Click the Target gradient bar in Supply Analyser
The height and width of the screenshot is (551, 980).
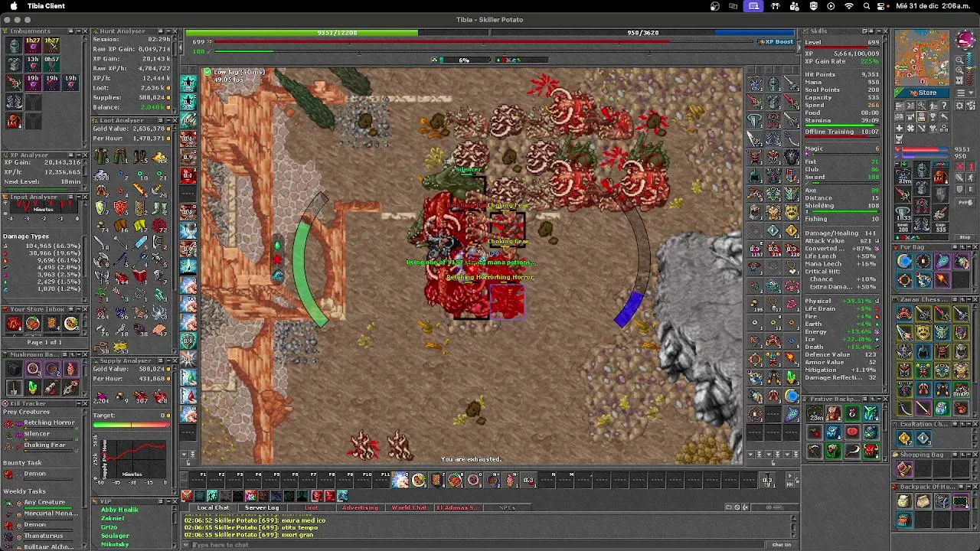(132, 425)
